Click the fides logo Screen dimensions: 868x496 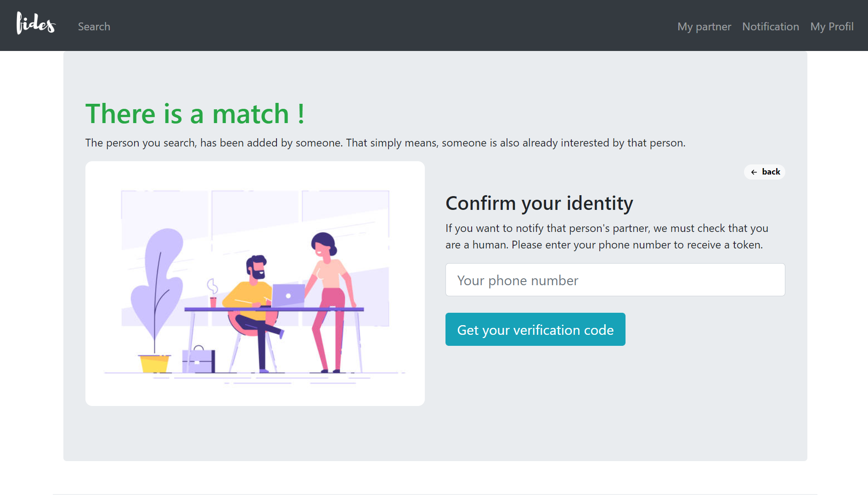[x=36, y=24]
